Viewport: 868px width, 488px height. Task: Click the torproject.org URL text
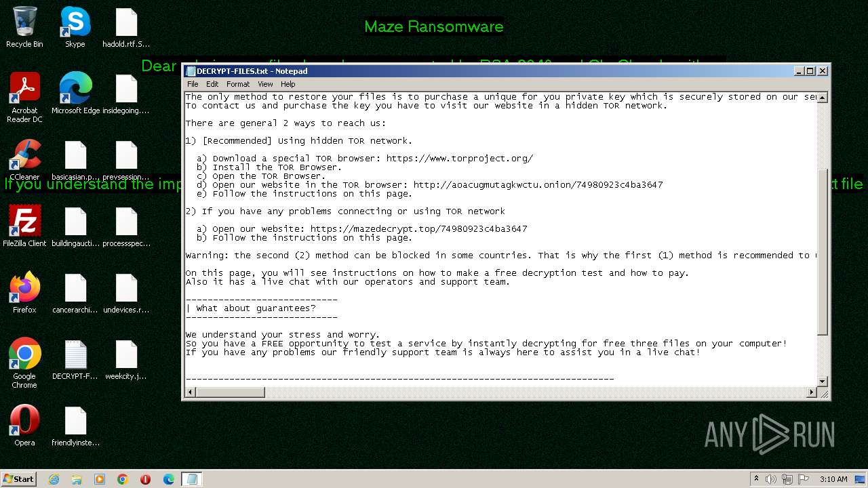(460, 159)
